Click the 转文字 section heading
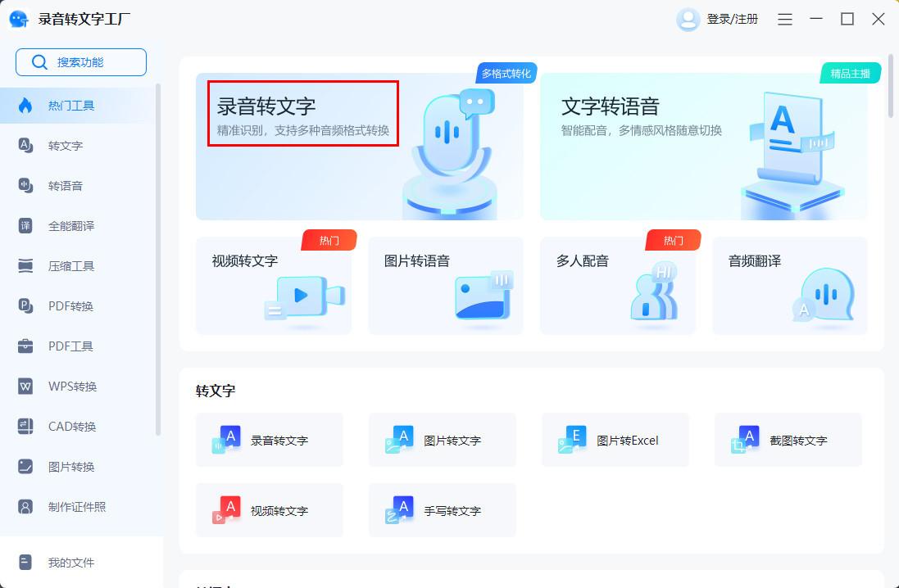 click(x=216, y=391)
